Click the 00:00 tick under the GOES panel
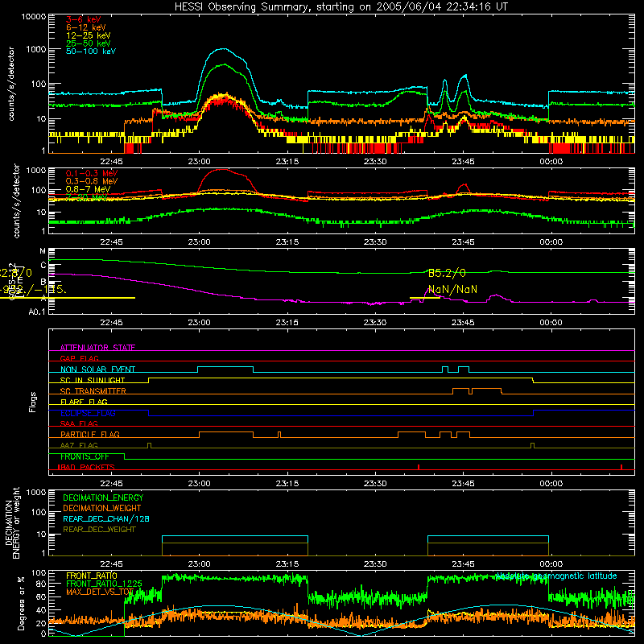The width and height of the screenshot is (644, 644). coord(551,323)
